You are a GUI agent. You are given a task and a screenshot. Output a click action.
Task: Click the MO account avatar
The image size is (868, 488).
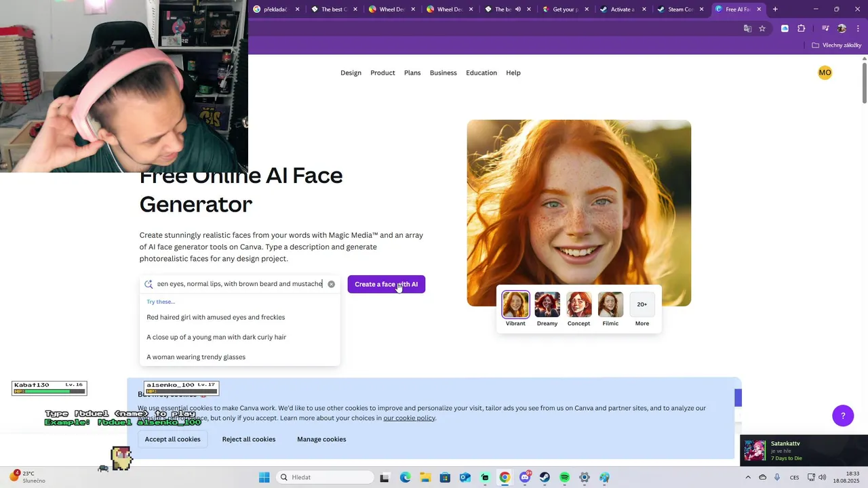825,73
